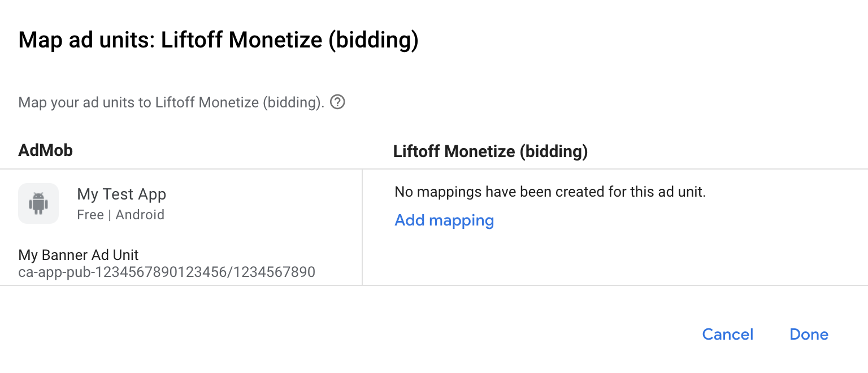The image size is (868, 373).
Task: Click the 'Free' pricing label
Action: point(90,215)
